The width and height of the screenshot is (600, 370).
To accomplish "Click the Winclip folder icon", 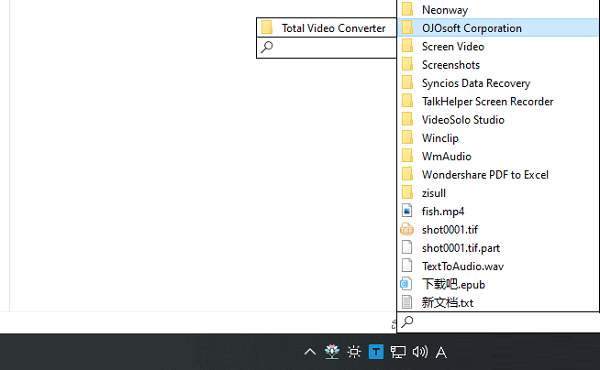I will tap(408, 138).
